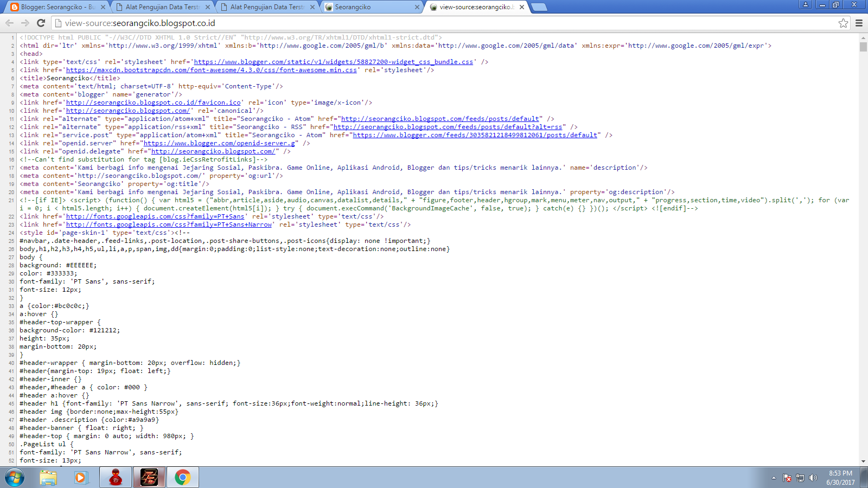Reload the view-source page

click(41, 23)
